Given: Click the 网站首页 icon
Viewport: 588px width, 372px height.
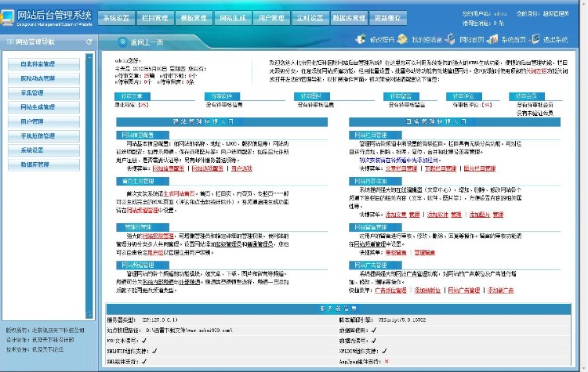Looking at the screenshot, I should [x=450, y=39].
